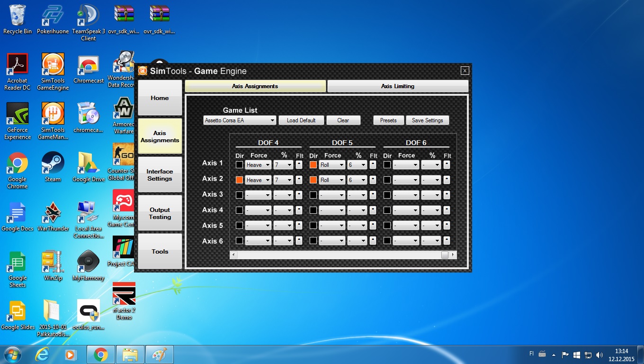Open Acrobat Reader DC desktop icon
Image resolution: width=644 pixels, height=364 pixels.
click(x=18, y=72)
